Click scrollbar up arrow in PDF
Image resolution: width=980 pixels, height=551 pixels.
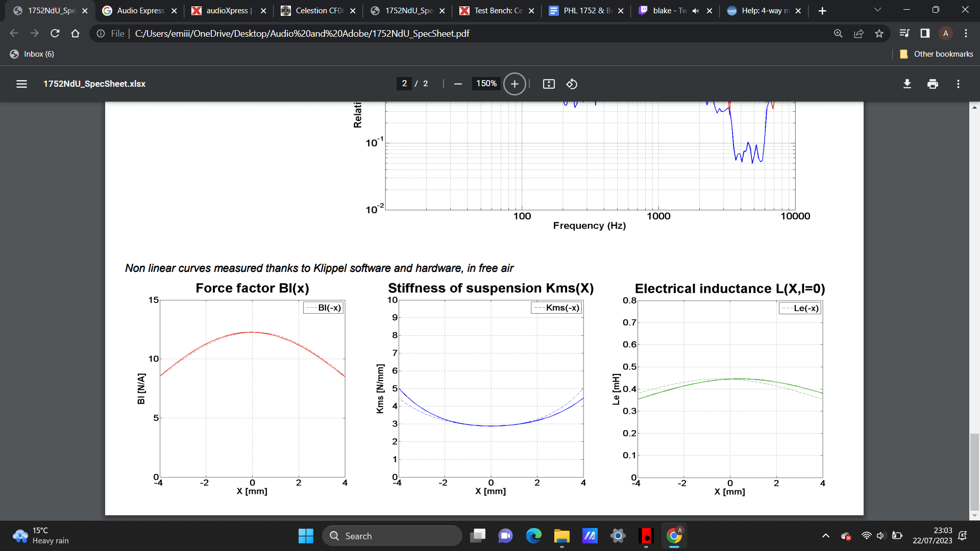(x=974, y=107)
